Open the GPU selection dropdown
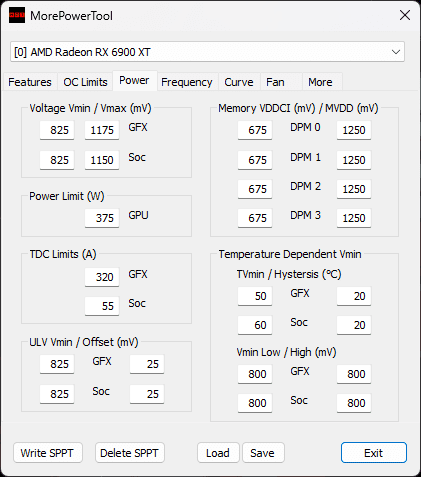Image resolution: width=421 pixels, height=477 pixels. click(207, 52)
